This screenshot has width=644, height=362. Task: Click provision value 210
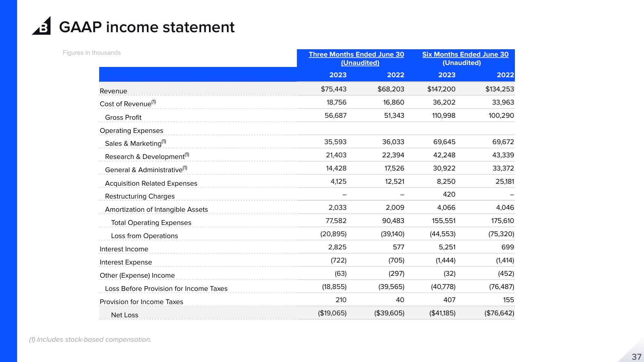[x=341, y=300]
